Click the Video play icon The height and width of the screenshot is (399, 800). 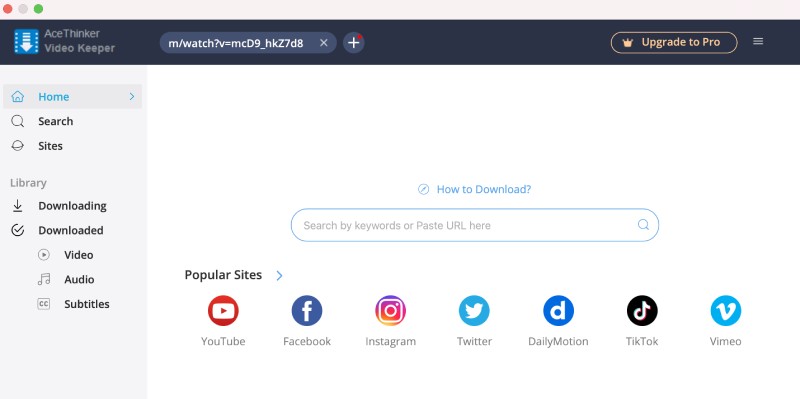44,255
